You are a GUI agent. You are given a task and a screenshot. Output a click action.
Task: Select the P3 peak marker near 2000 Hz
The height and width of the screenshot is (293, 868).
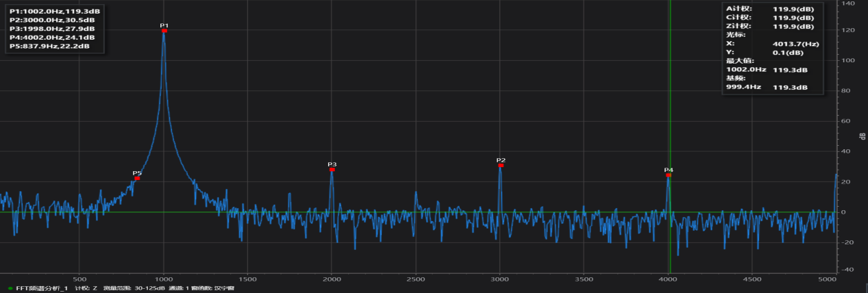point(332,169)
